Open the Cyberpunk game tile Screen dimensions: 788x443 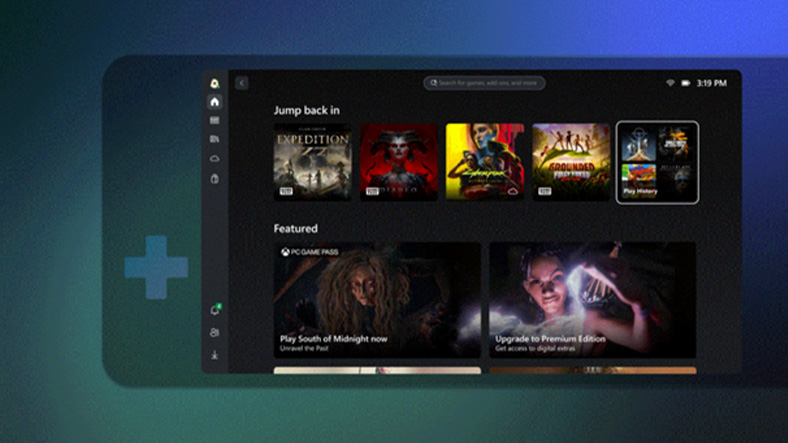tap(485, 162)
